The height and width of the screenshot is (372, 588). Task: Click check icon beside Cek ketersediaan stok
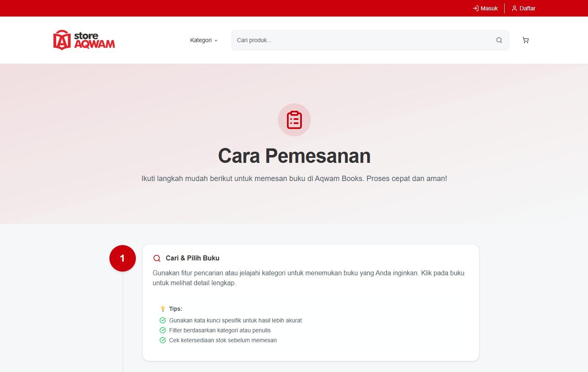pyautogui.click(x=163, y=340)
